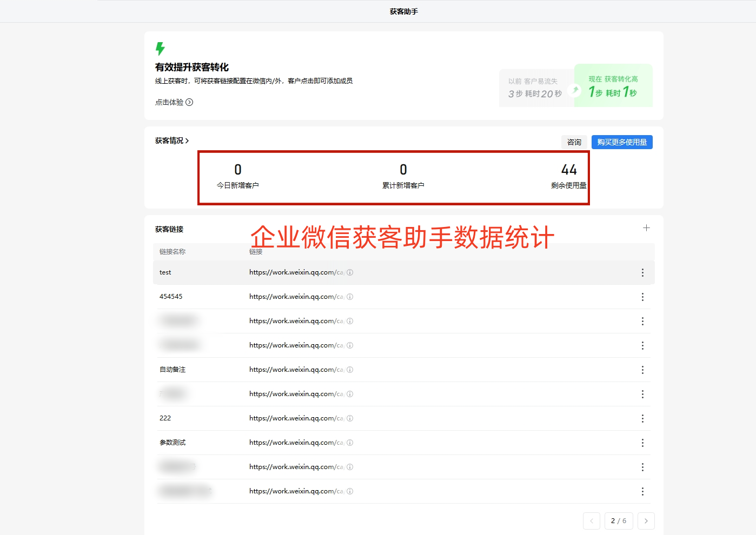Open the more options menu for the 454545 link

coord(642,297)
